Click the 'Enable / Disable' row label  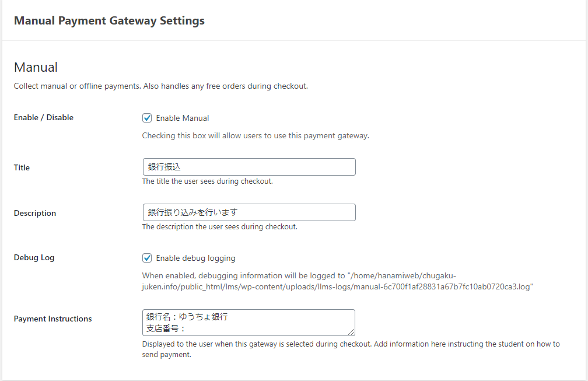tap(44, 117)
